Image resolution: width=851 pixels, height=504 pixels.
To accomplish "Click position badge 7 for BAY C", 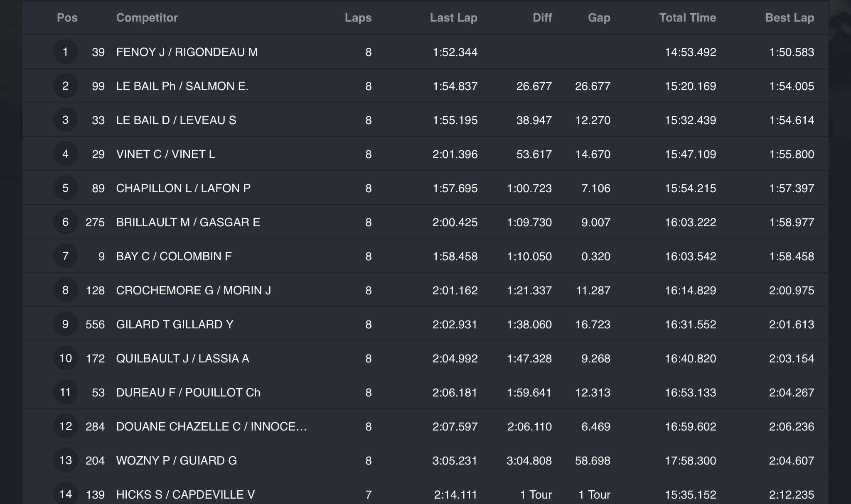I will coord(66,256).
